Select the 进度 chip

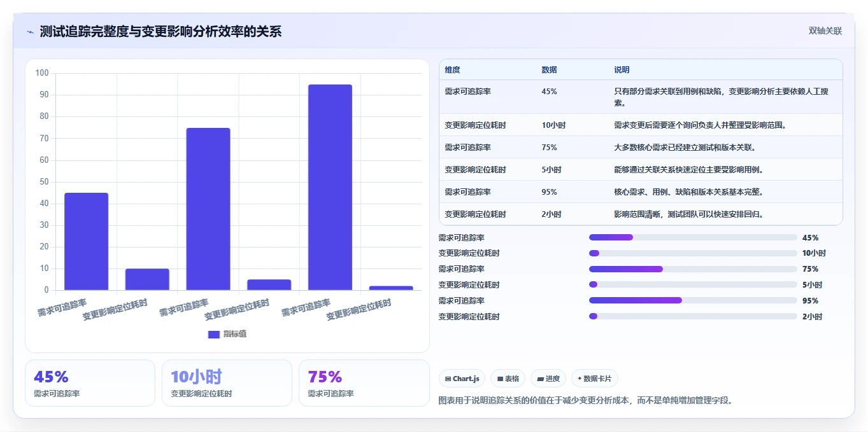coord(548,379)
